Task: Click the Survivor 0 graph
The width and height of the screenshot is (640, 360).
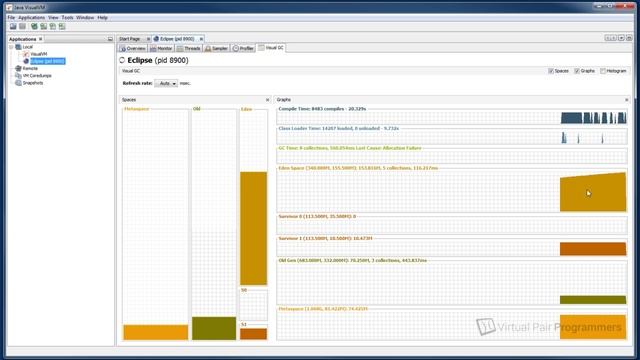Action: [452, 227]
